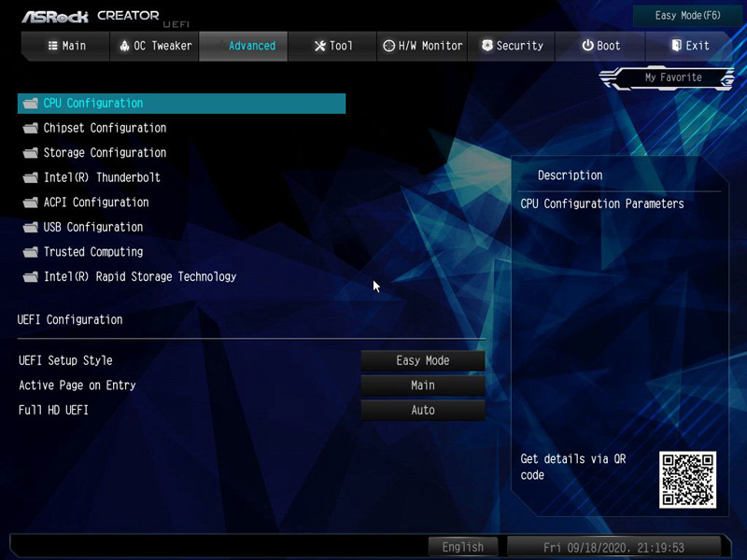Screen dimensions: 747x560
Task: Switch to H/W Monitor tab
Action: 422,46
